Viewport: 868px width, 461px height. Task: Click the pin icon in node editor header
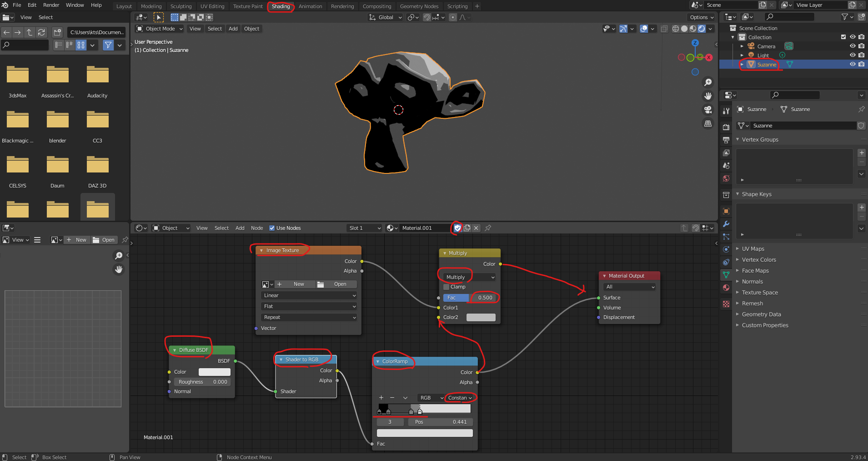[488, 228]
